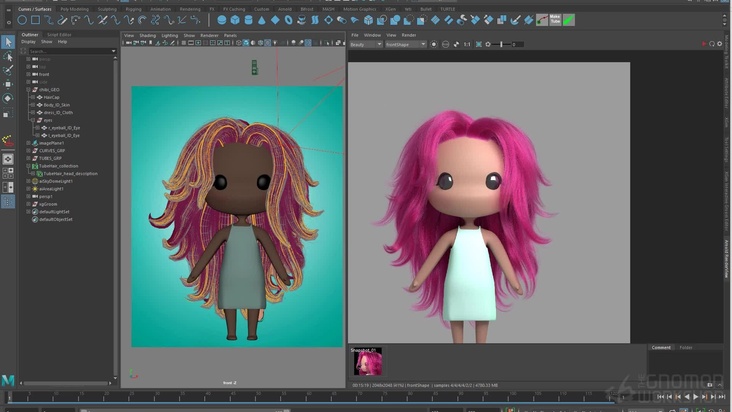Viewport: 732px width, 412px height.
Task: Open the Outliner search filter dropdown arrow
Action: tap(113, 51)
